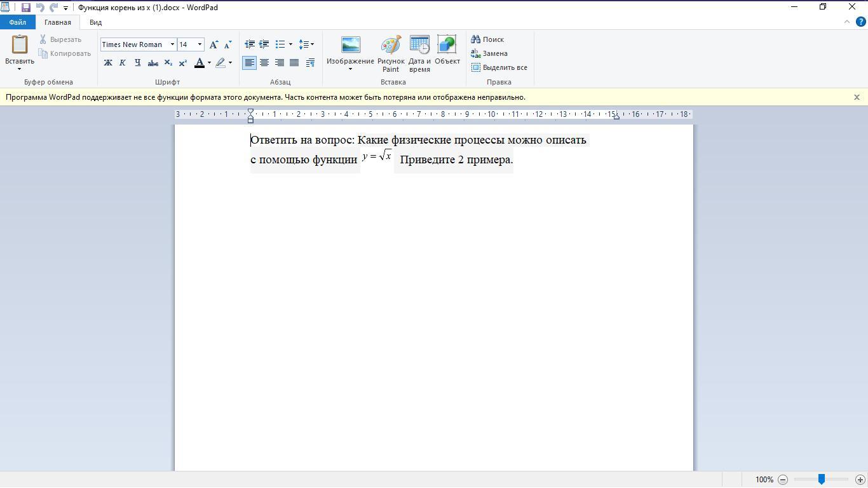This screenshot has height=488, width=868.
Task: Insert a Paint drawing
Action: [390, 53]
